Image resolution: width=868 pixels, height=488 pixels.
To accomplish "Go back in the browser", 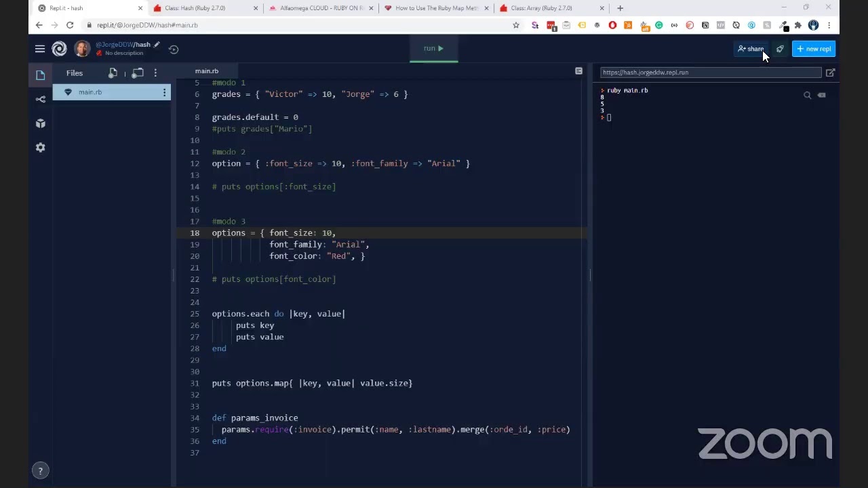I will (39, 25).
